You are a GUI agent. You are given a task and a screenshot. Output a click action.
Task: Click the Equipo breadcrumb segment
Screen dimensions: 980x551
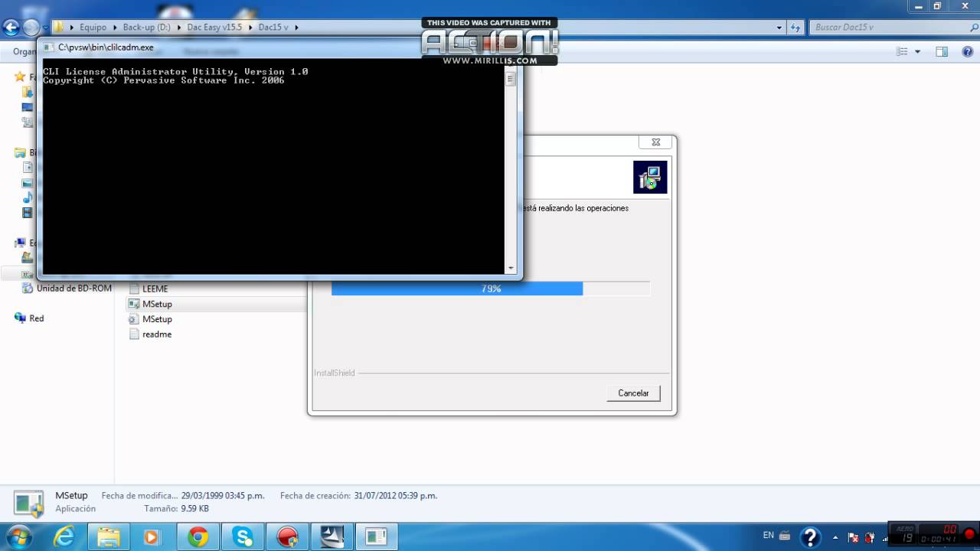pos(93,28)
